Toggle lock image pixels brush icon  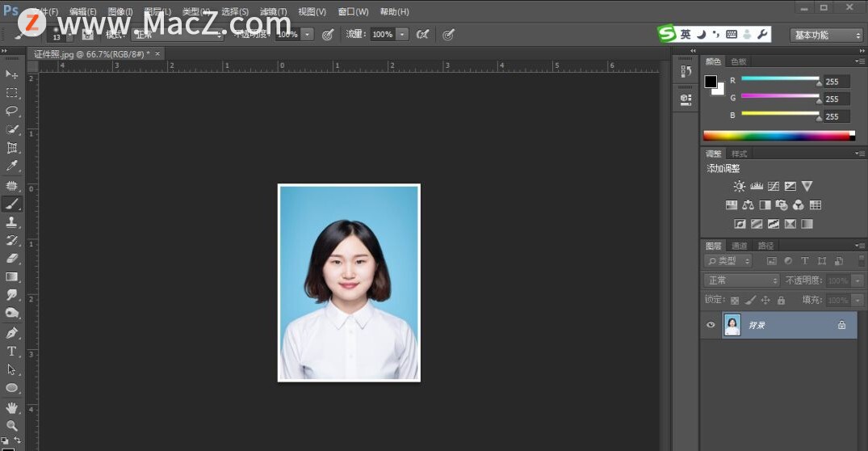[x=750, y=301]
